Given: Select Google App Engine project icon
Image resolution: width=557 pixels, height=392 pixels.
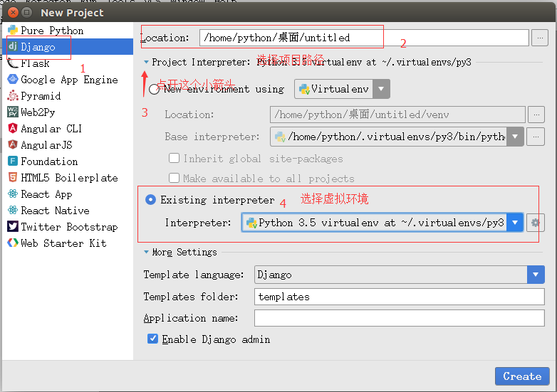Looking at the screenshot, I should (x=13, y=80).
